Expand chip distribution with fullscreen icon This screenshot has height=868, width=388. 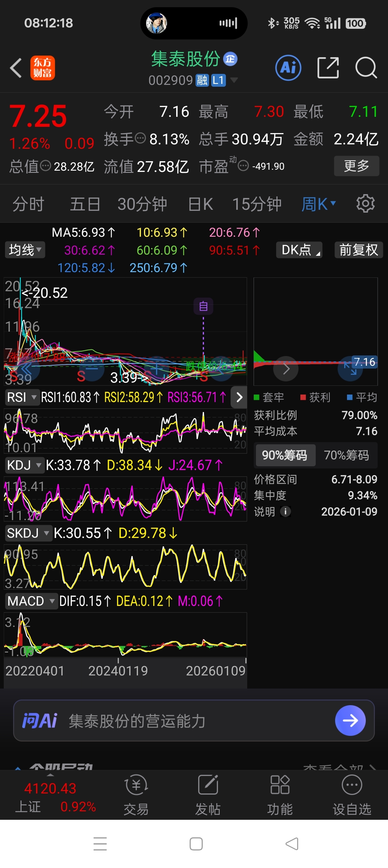[x=350, y=369]
